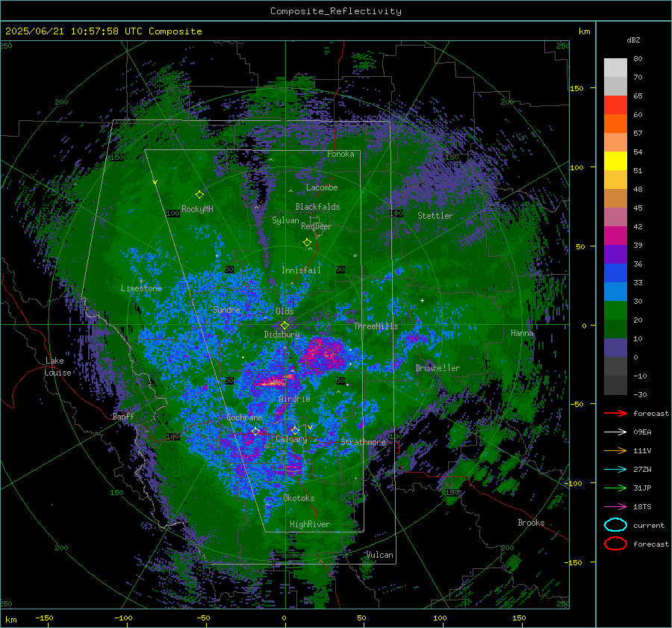672x628 pixels.
Task: Click the indigo swatch between 10 and 0 dBZ
Action: [615, 348]
